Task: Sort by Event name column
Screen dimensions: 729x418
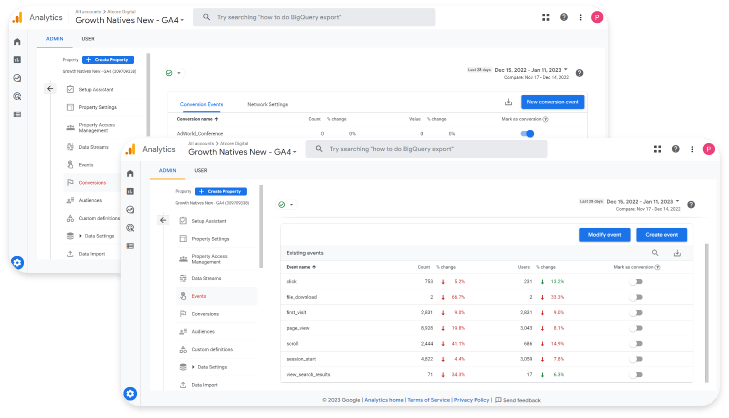Action: [301, 267]
